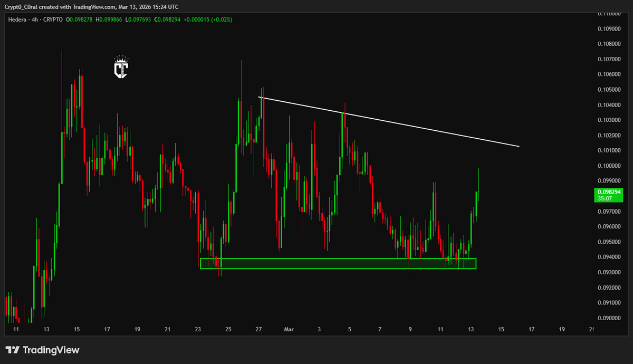
Task: Select the white descending trendline
Action: 389,121
